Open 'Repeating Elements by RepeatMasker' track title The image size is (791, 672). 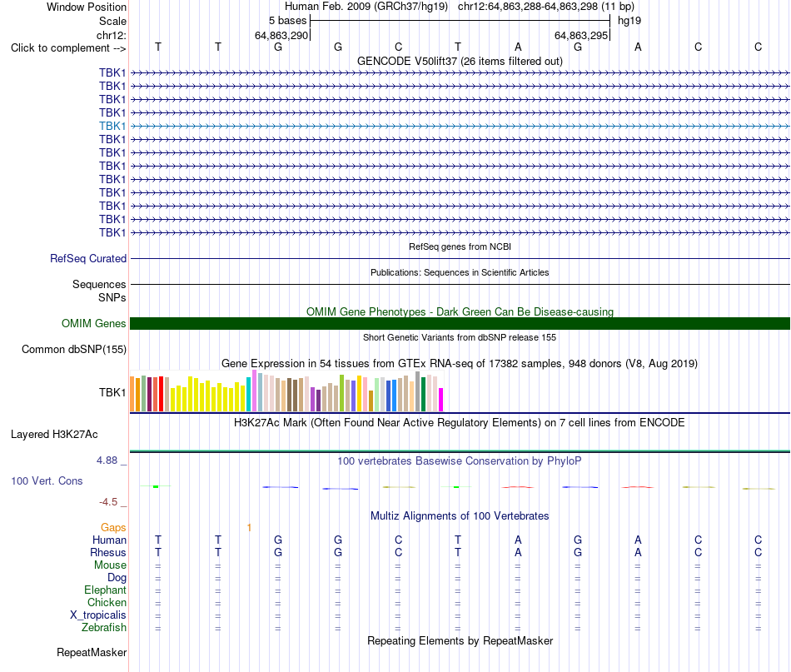click(x=460, y=640)
